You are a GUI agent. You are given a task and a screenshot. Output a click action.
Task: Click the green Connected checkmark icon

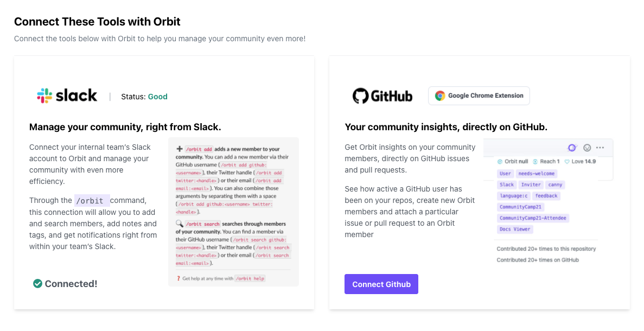coord(37,284)
